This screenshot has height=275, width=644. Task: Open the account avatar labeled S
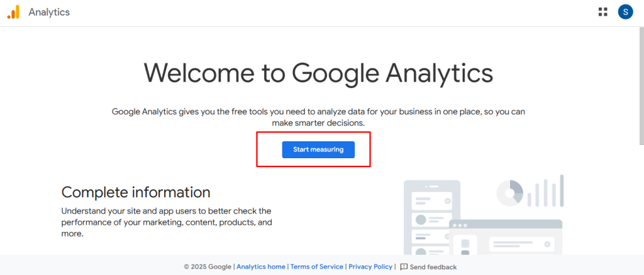coord(625,12)
